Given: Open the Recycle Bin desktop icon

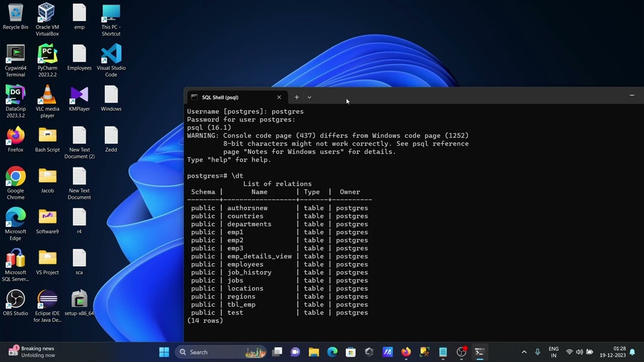Looking at the screenshot, I should pos(16,17).
